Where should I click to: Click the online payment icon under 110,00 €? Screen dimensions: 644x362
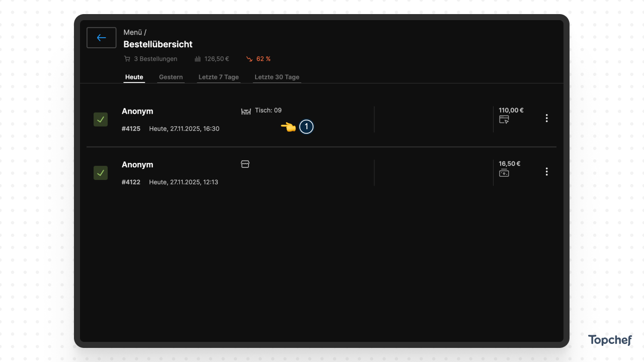[x=504, y=120]
